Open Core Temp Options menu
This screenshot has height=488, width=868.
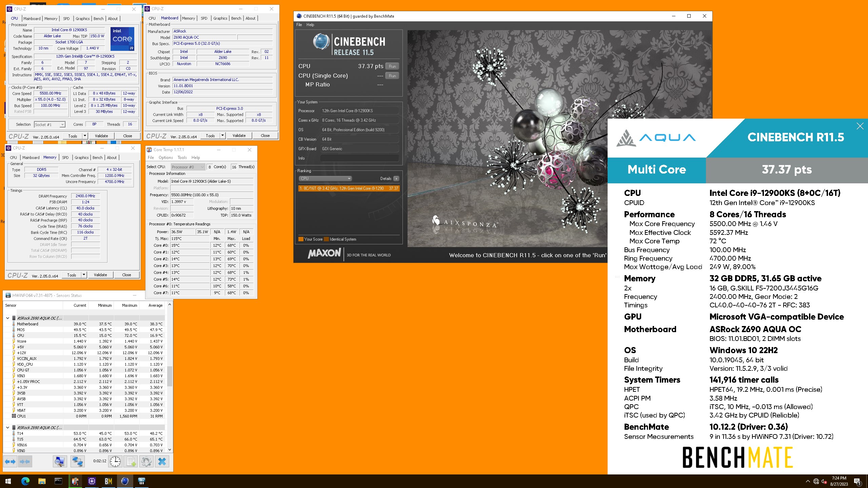click(x=165, y=158)
